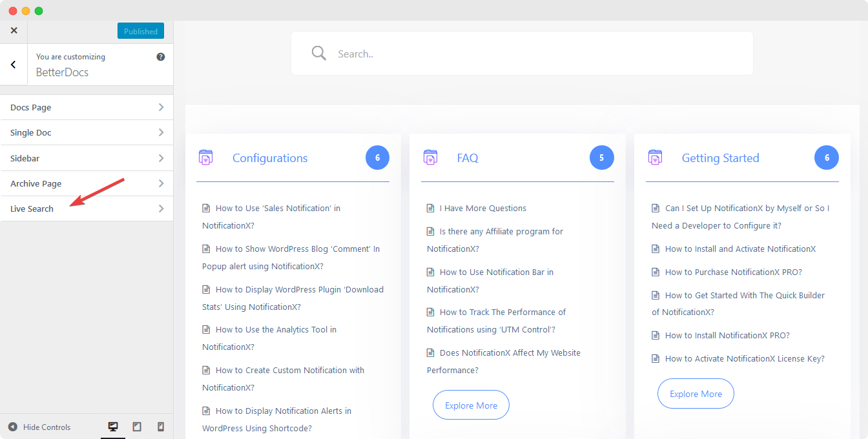The width and height of the screenshot is (868, 439).
Task: Open 'How to Display Notification Alerts' doc
Action: [277, 420]
